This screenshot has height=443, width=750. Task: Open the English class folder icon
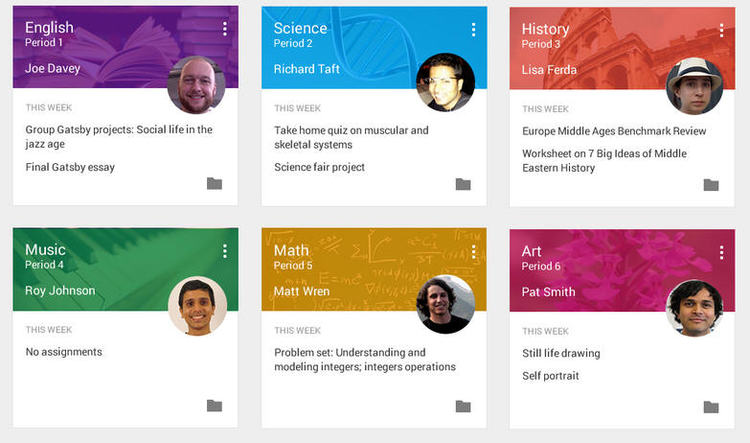(x=214, y=184)
